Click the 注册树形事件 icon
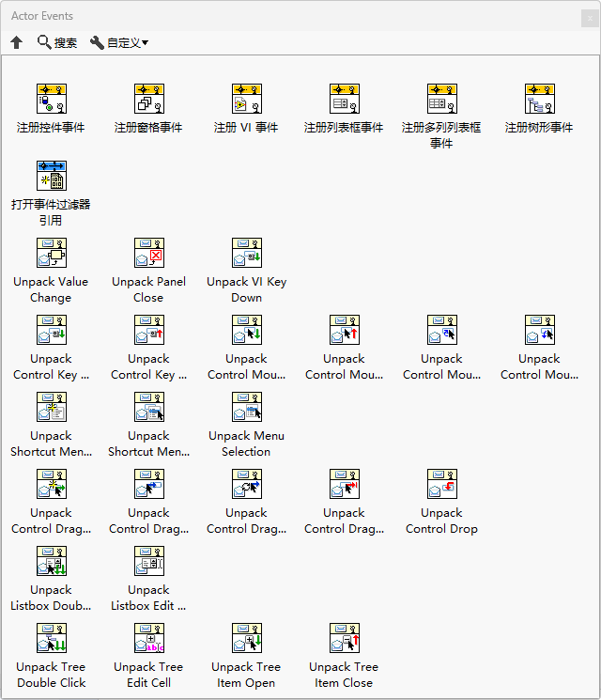Image resolution: width=601 pixels, height=700 pixels. [540, 99]
